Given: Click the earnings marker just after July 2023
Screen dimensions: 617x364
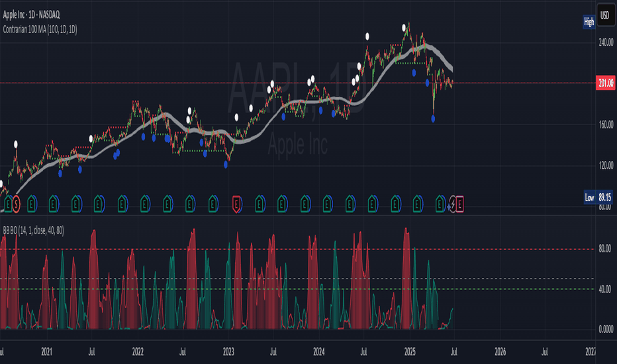Looking at the screenshot, I should [x=282, y=204].
